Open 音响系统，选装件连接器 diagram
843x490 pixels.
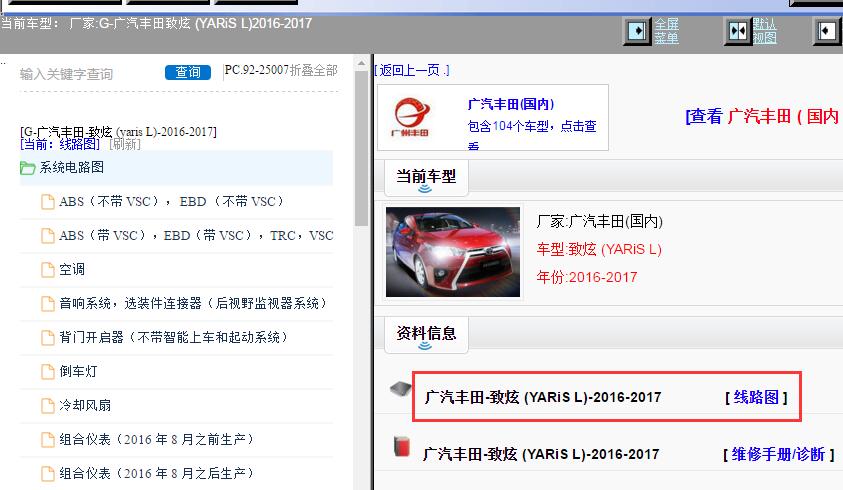pyautogui.click(x=193, y=303)
